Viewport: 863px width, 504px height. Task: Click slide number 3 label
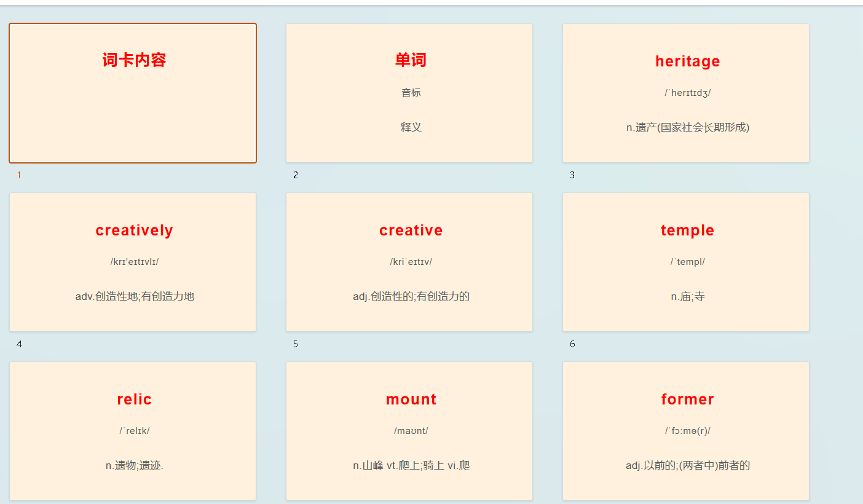[572, 175]
